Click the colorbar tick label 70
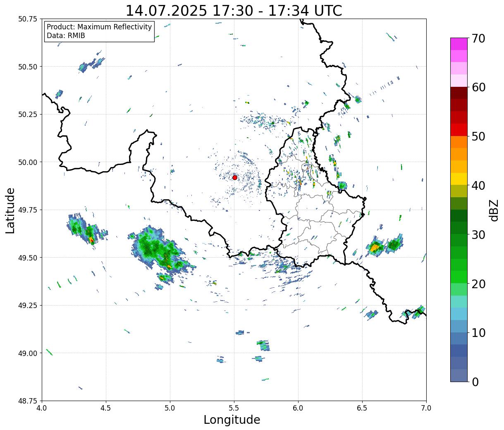 478,38
